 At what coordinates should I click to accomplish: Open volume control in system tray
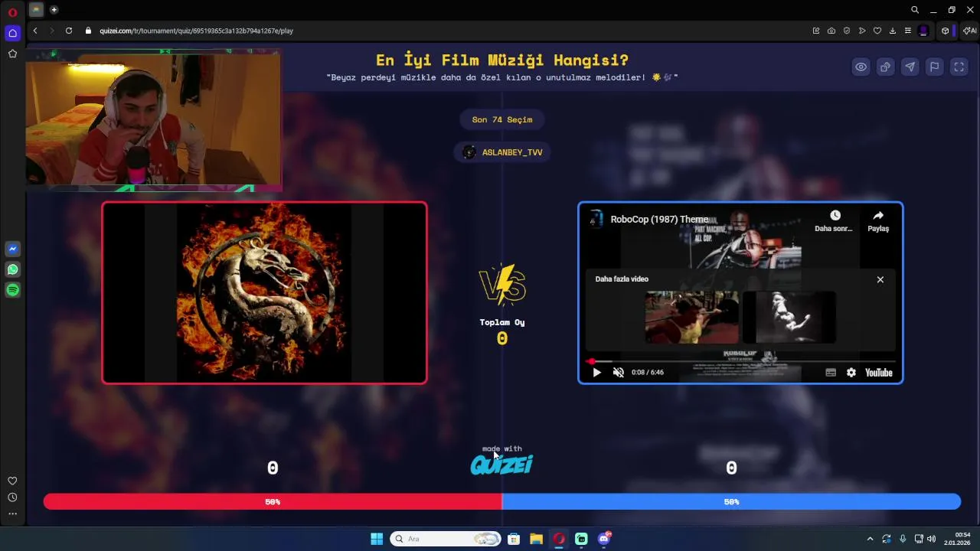931,539
